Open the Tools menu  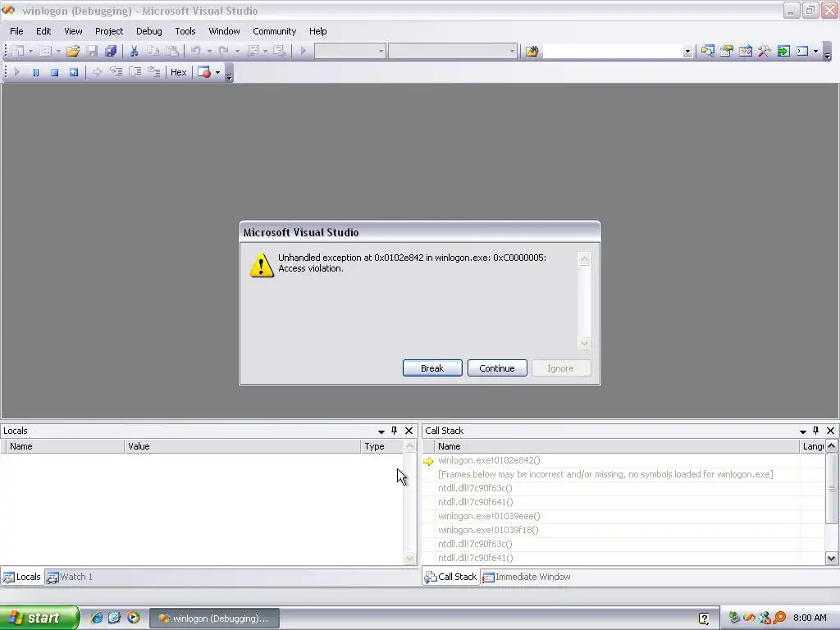pyautogui.click(x=185, y=31)
